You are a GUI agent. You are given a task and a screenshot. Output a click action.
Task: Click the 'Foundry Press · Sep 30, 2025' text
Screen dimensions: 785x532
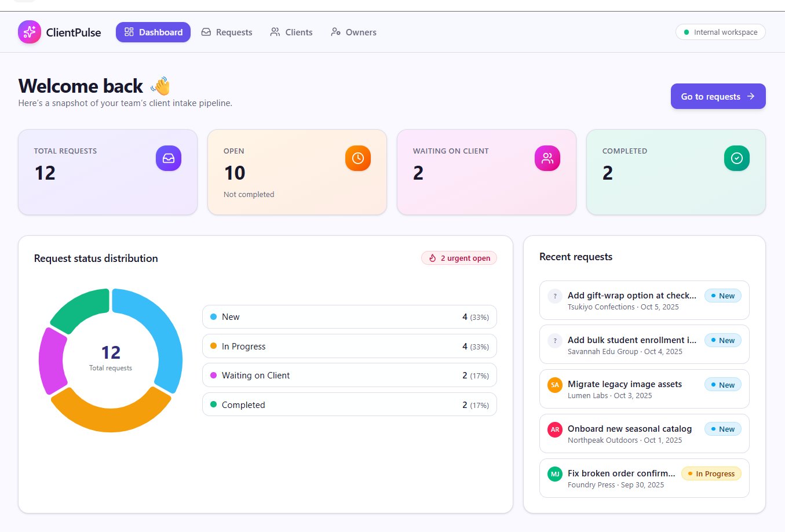pyautogui.click(x=616, y=485)
